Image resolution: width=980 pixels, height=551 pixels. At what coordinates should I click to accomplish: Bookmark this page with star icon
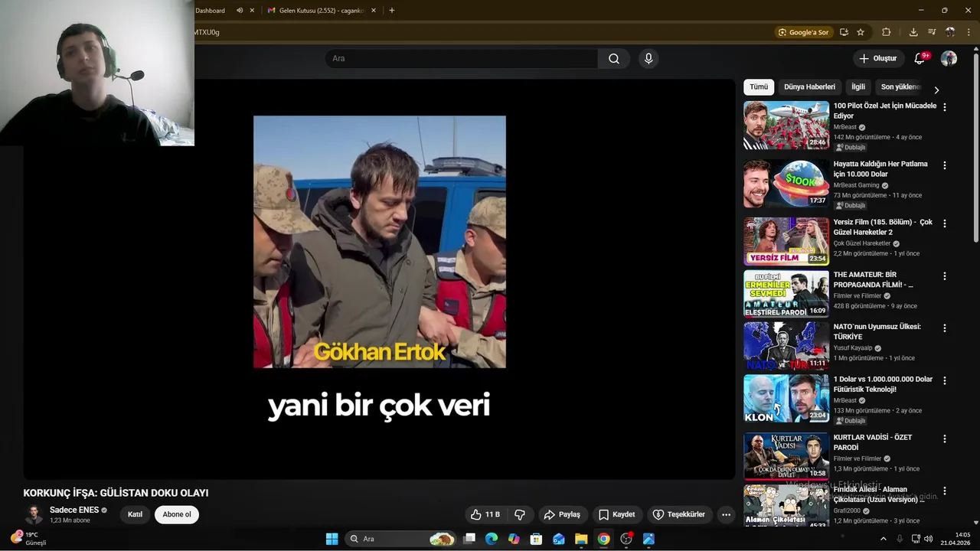pos(861,32)
